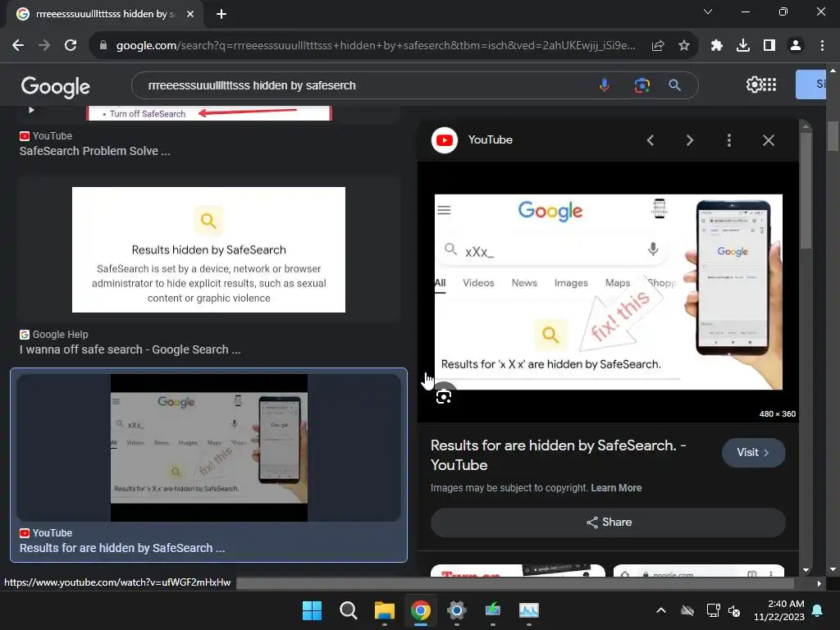Click the Sign in button
The width and height of the screenshot is (840, 630).
pos(811,84)
